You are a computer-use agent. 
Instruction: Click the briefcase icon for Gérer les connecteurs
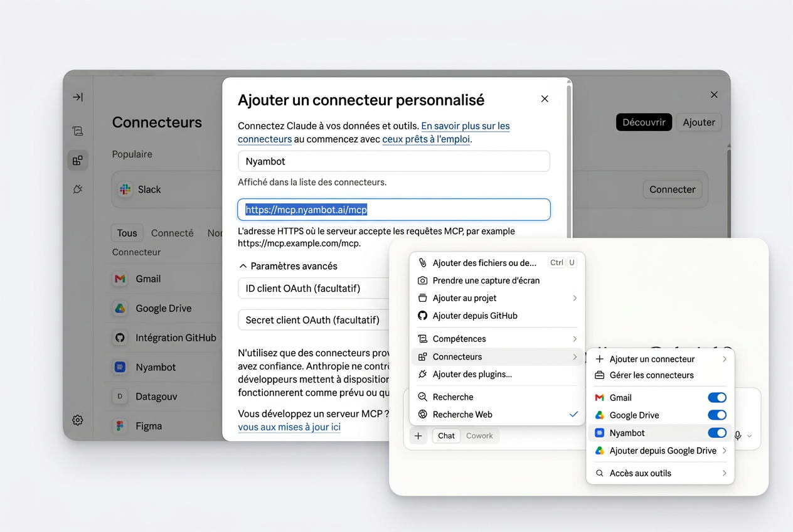600,375
